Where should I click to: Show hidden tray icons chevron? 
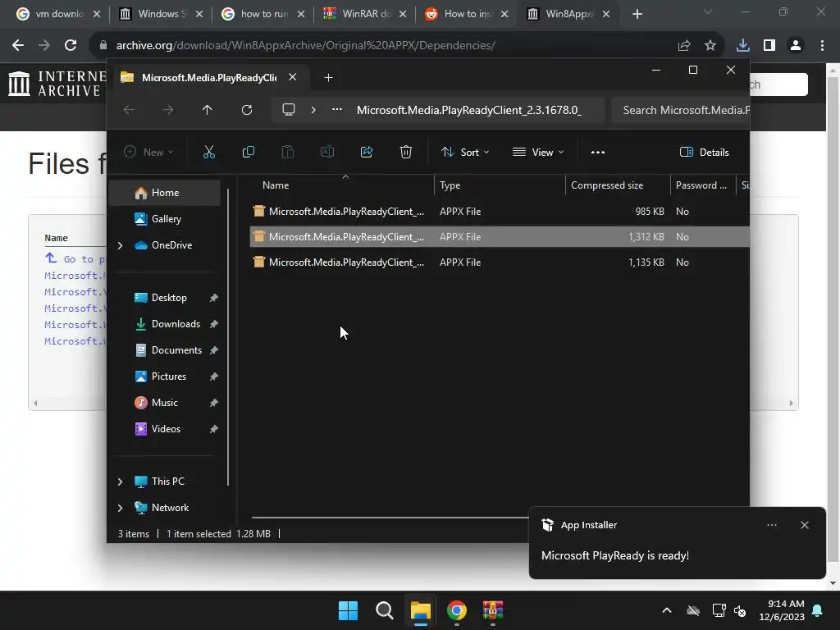tap(667, 610)
